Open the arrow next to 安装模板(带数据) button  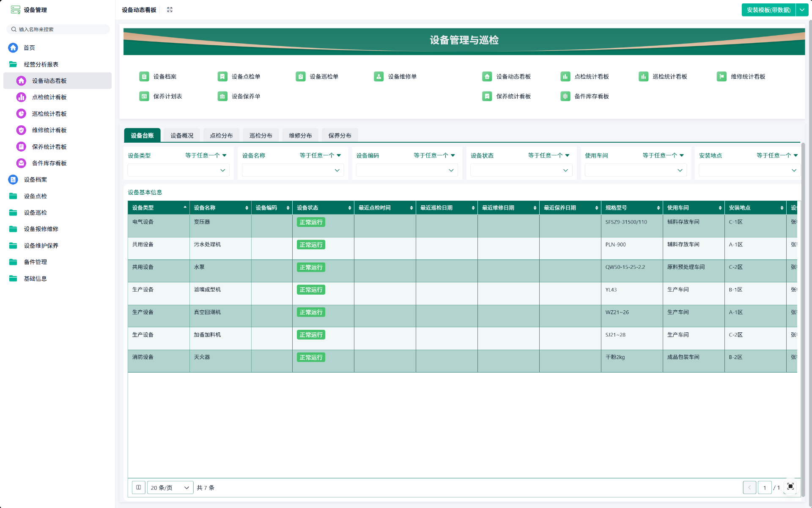[x=802, y=10]
